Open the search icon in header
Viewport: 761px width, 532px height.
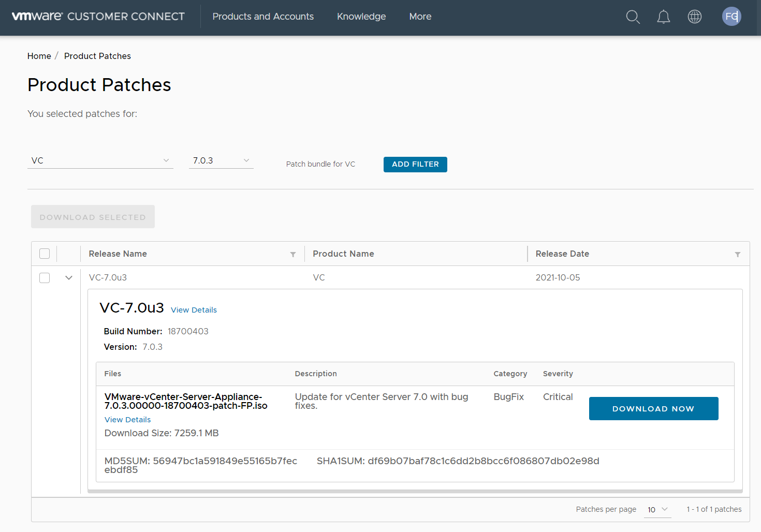click(x=633, y=17)
